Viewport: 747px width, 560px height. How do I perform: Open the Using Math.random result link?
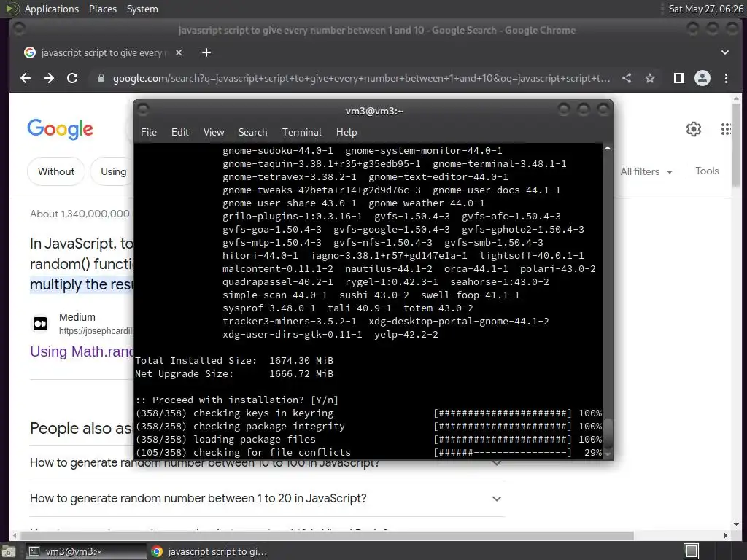point(82,351)
